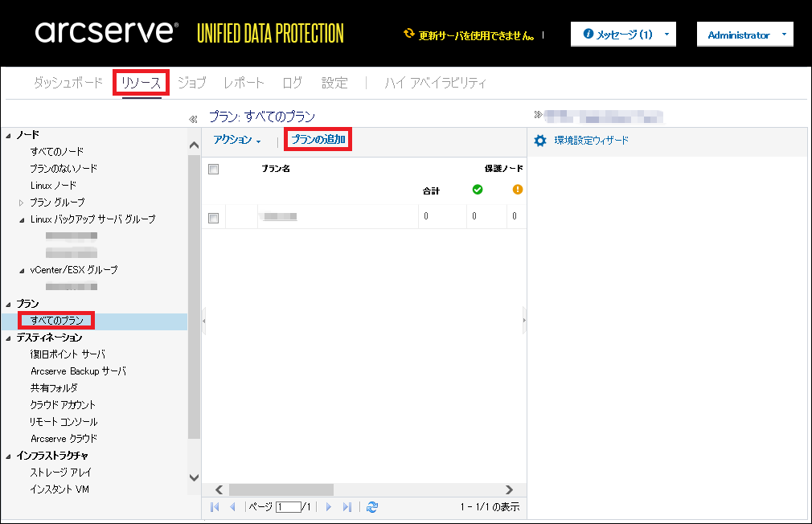Collapse the デスティネーション tree section
The image size is (812, 524).
(8, 338)
